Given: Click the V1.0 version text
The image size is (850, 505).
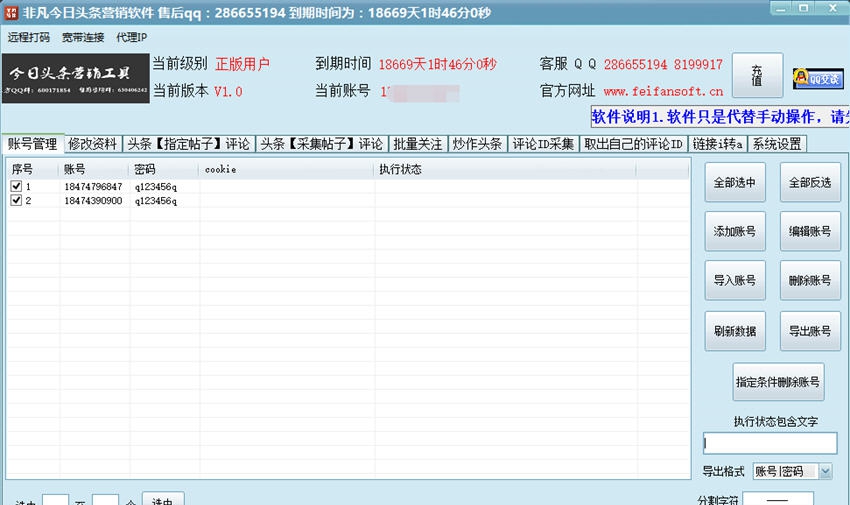Looking at the screenshot, I should tap(228, 91).
